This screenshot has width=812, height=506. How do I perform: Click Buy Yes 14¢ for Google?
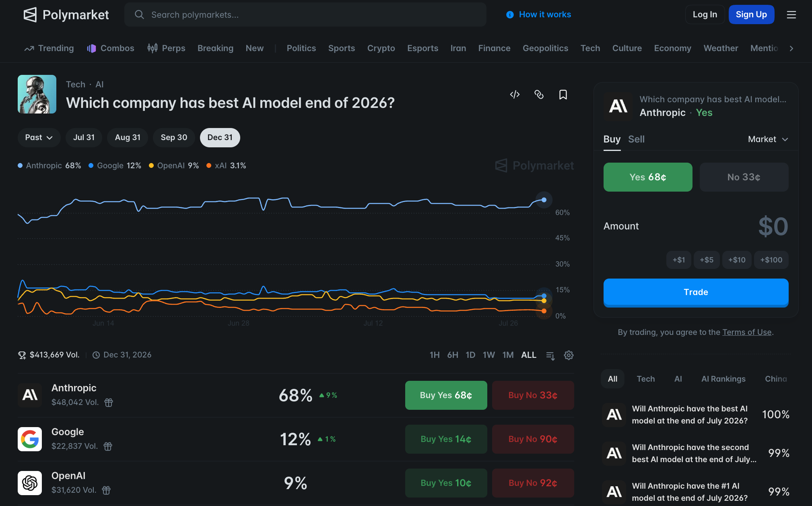[x=446, y=439]
